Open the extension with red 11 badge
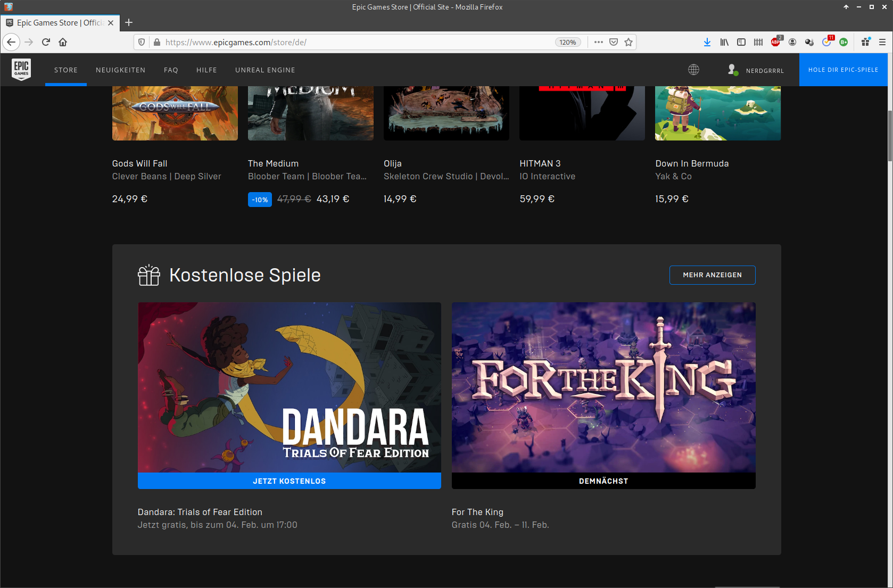The width and height of the screenshot is (893, 588). click(x=827, y=42)
